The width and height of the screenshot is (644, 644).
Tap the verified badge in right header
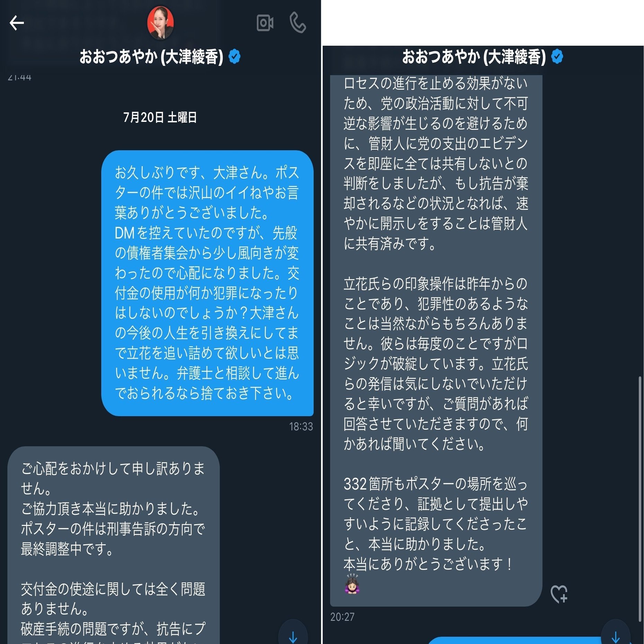(x=557, y=56)
